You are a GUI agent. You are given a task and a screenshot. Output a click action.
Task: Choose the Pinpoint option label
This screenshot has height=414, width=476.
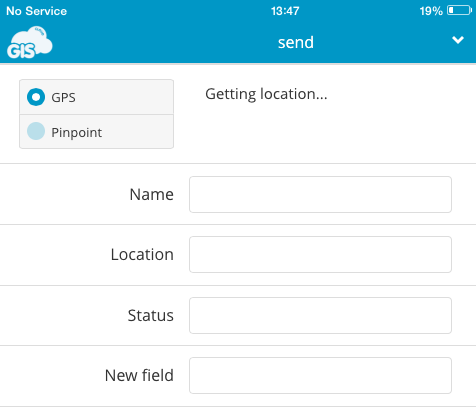coord(77,133)
